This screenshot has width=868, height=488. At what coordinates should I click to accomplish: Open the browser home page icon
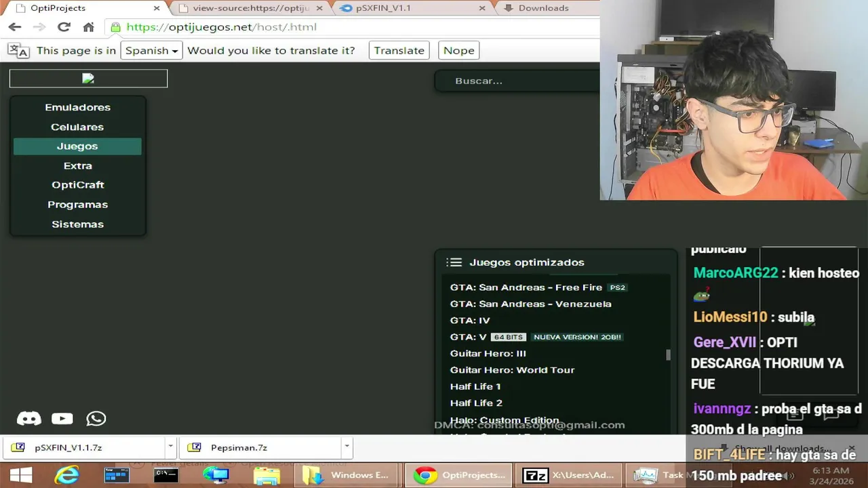pyautogui.click(x=88, y=27)
